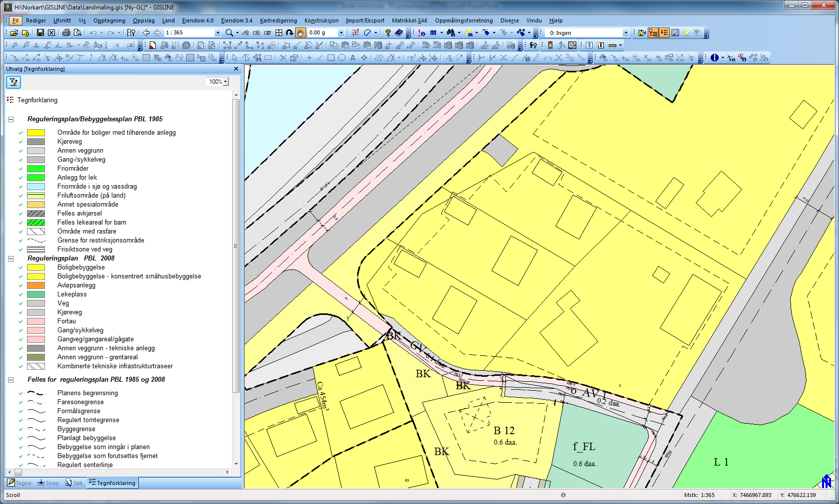Screen dimensions: 839x504
Task: Open the 0.00 g rotation dropdown
Action: (341, 32)
